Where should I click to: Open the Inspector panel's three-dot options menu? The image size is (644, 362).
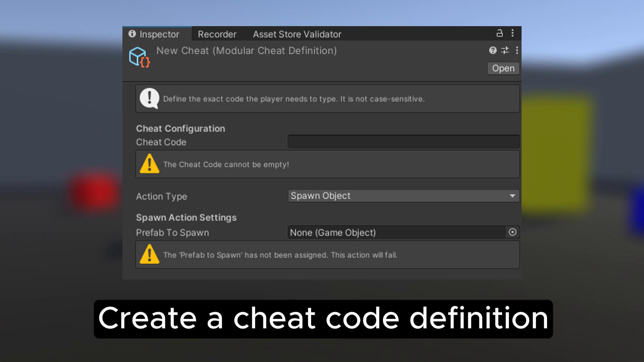point(513,33)
